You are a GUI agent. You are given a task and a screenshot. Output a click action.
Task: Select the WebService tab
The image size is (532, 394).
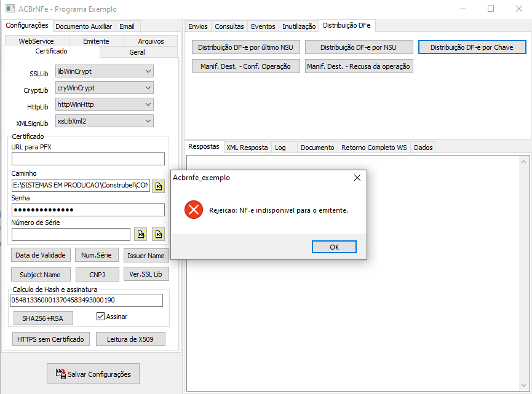36,41
